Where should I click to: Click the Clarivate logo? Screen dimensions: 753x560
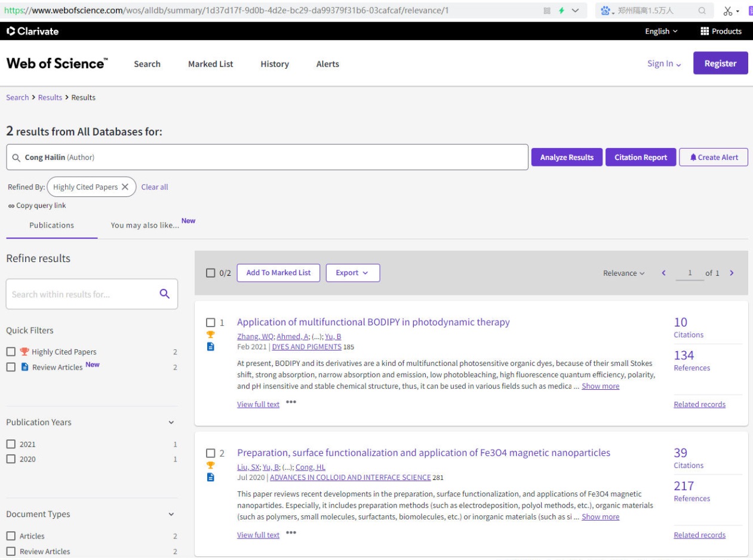33,31
